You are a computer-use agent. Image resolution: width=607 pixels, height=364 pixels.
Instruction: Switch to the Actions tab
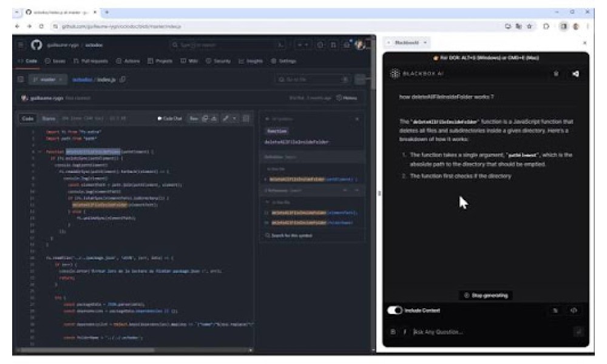[x=127, y=61]
